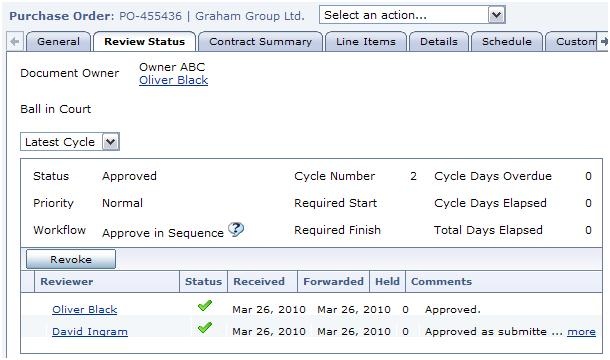The width and height of the screenshot is (610, 360).
Task: Expand the Latest Cycle dropdown arrow
Action: [110, 142]
